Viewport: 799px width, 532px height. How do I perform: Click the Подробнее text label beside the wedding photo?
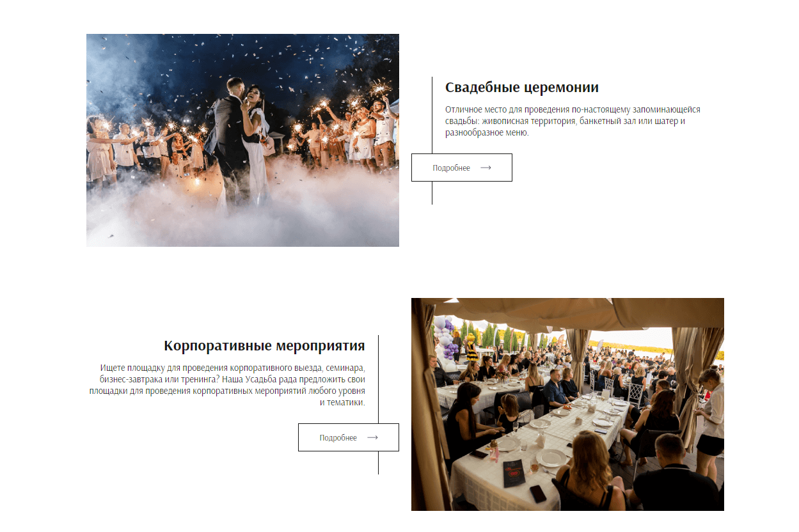coord(451,168)
